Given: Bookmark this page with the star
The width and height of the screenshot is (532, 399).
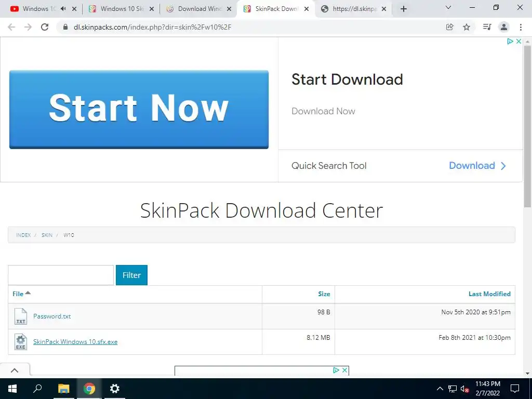Looking at the screenshot, I should point(467,27).
